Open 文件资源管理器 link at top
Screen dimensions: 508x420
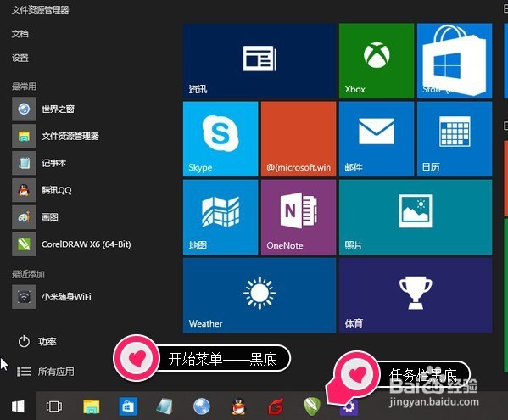pos(41,9)
